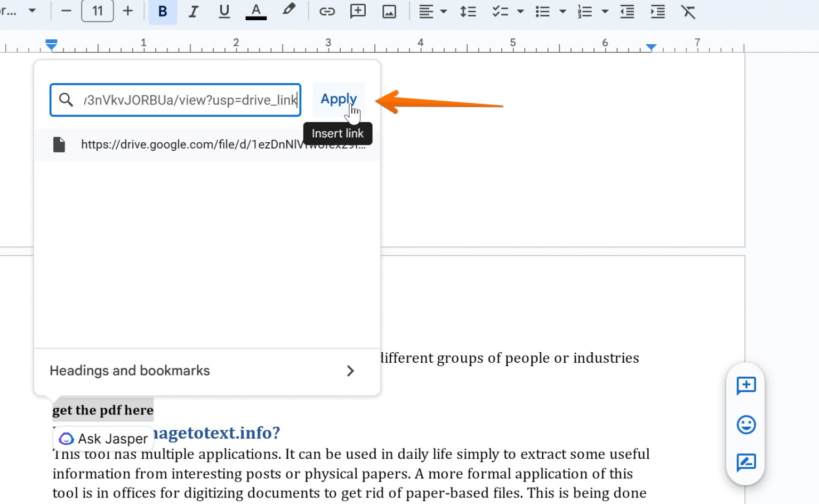Open the text color picker
819x504 pixels.
tap(256, 11)
